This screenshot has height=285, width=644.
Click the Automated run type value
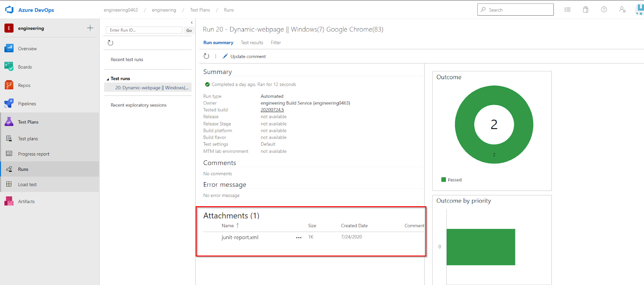click(272, 96)
